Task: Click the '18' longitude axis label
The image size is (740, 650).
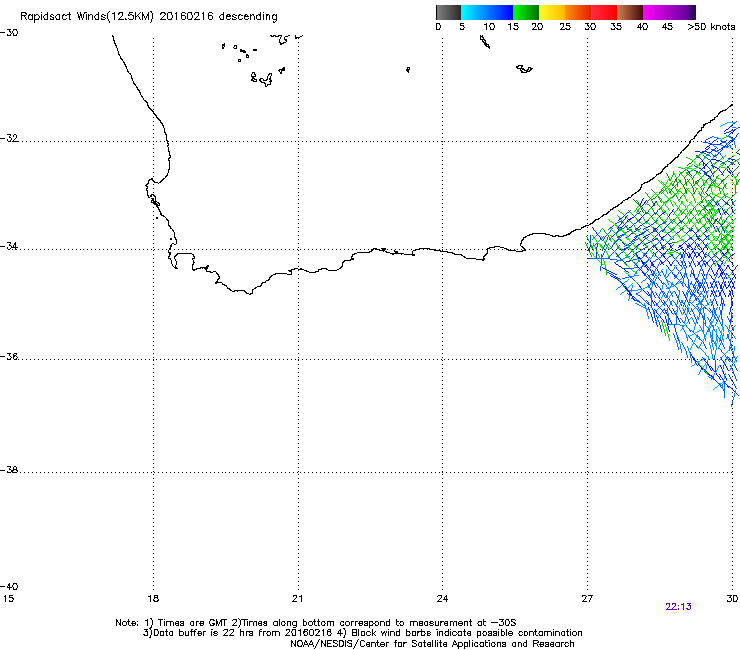Action: point(153,599)
